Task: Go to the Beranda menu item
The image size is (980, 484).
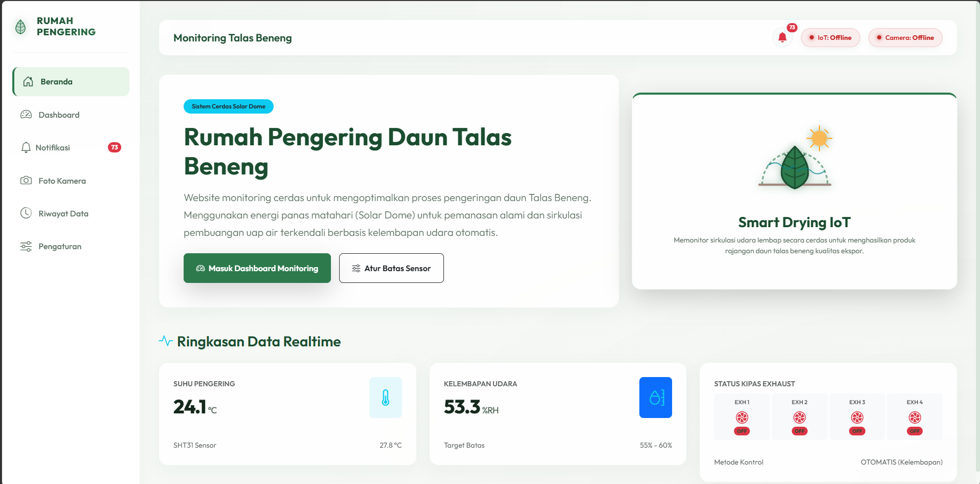Action: 71,81
